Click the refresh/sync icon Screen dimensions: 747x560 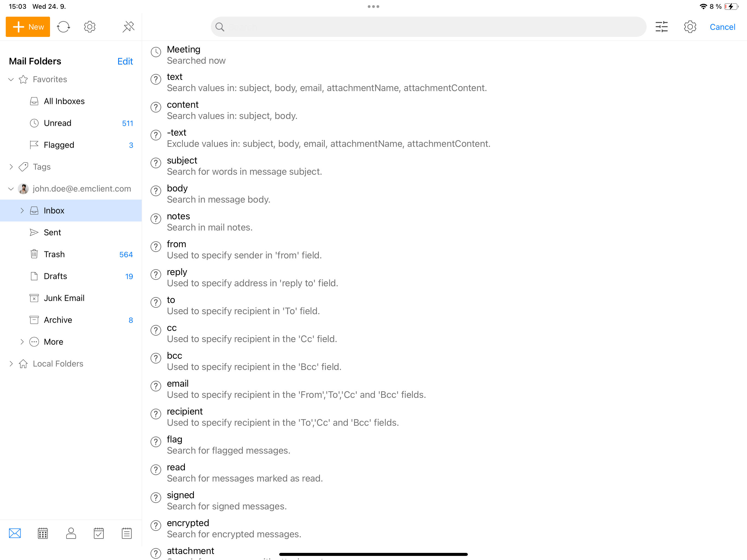[x=63, y=27]
